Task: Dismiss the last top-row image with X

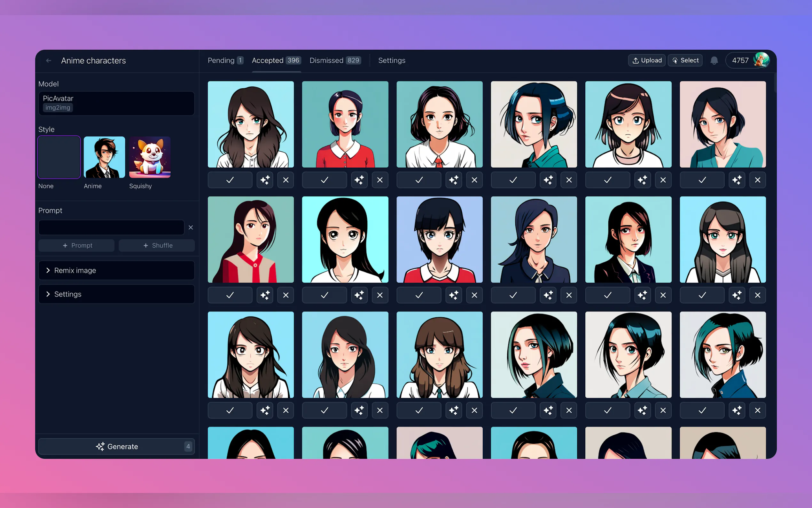Action: pyautogui.click(x=757, y=180)
